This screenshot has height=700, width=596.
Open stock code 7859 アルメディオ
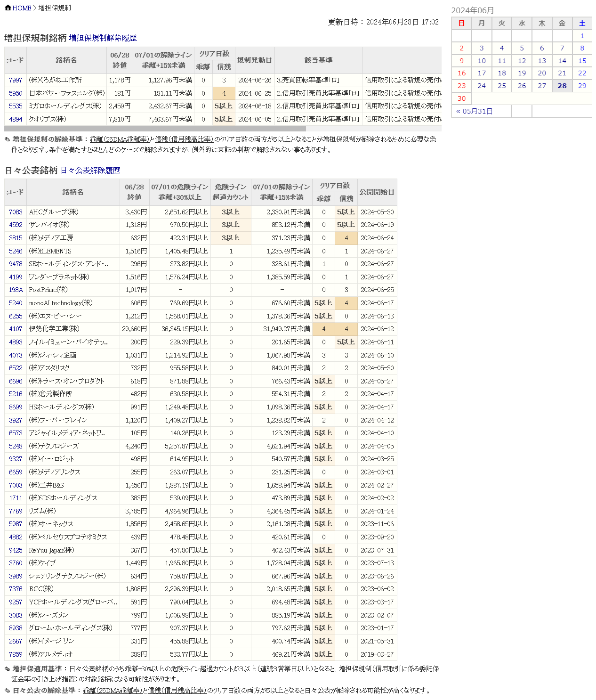click(16, 654)
